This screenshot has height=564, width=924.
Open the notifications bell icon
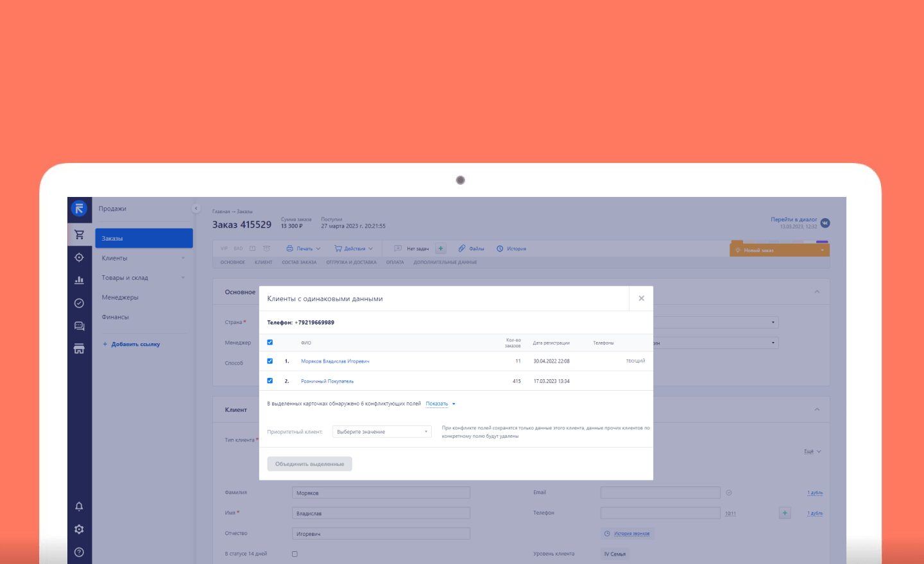(79, 506)
